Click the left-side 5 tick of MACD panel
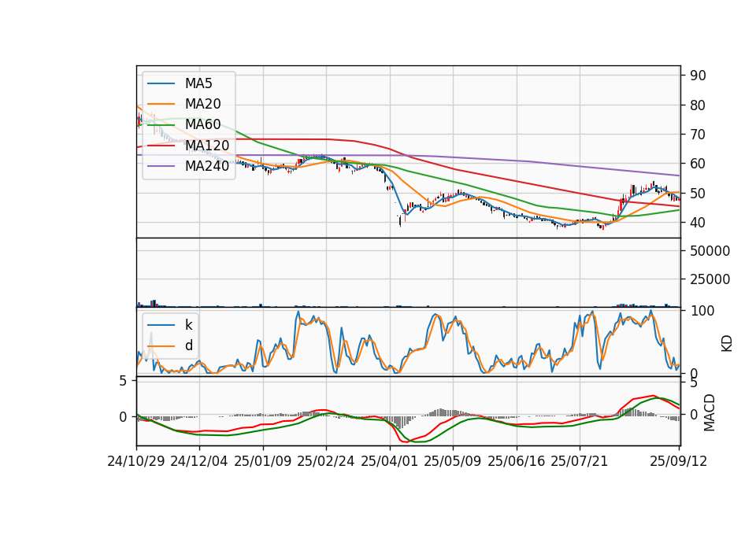Viewport: 756px width, 543px height. tap(123, 381)
